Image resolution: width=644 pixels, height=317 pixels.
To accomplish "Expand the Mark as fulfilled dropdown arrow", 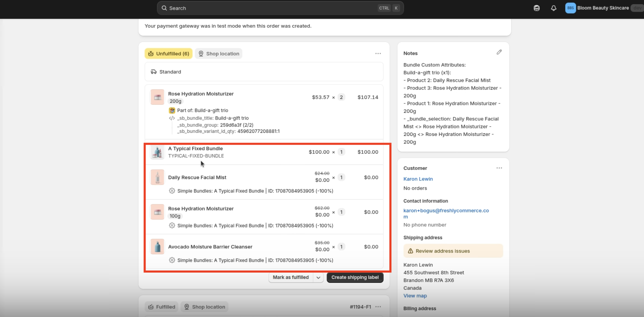I will pyautogui.click(x=319, y=277).
